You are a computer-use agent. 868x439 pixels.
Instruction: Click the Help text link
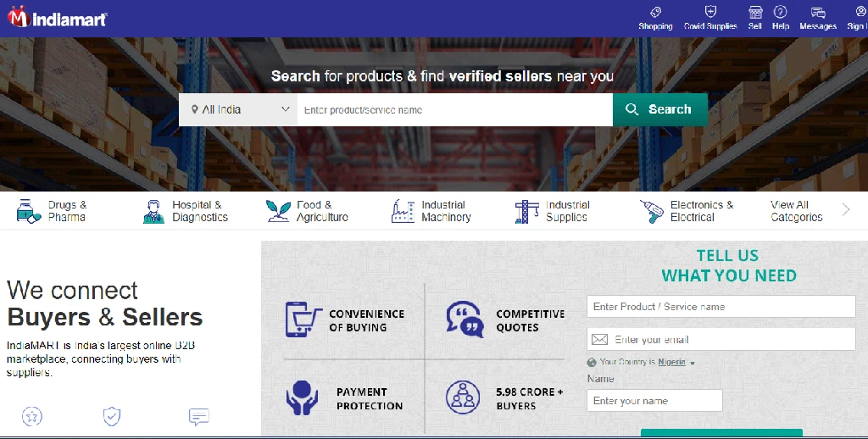pyautogui.click(x=781, y=26)
